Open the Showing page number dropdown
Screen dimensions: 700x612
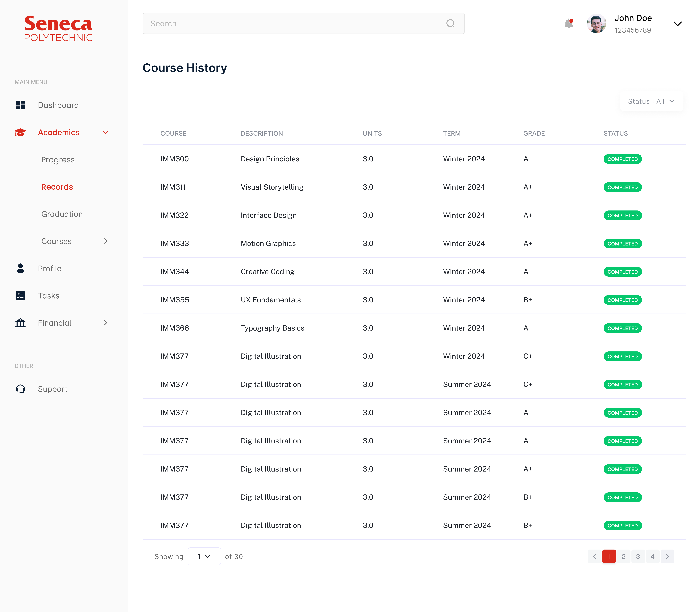click(x=204, y=556)
